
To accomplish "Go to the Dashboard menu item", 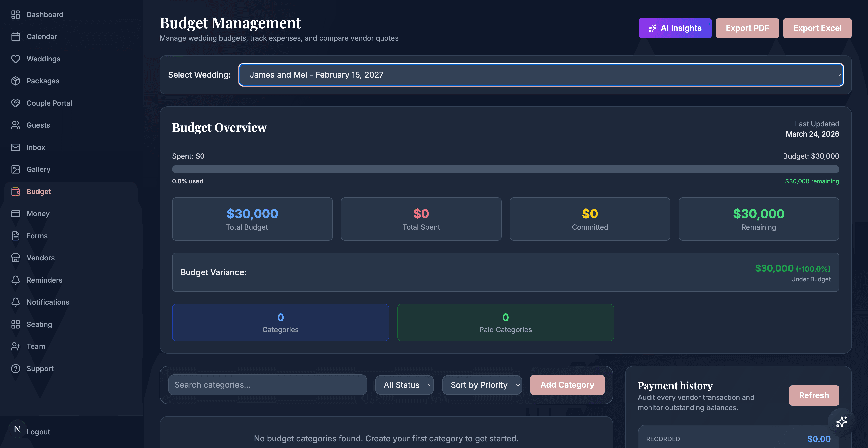I will point(45,15).
